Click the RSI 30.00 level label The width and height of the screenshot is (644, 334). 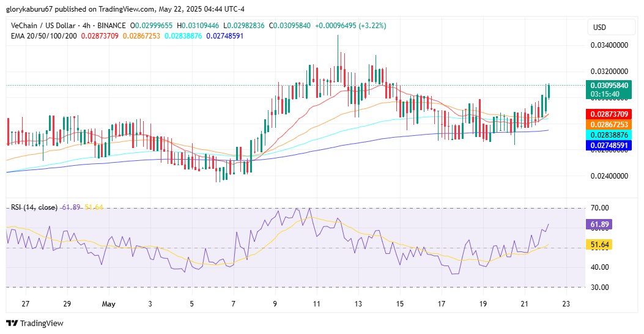click(599, 287)
